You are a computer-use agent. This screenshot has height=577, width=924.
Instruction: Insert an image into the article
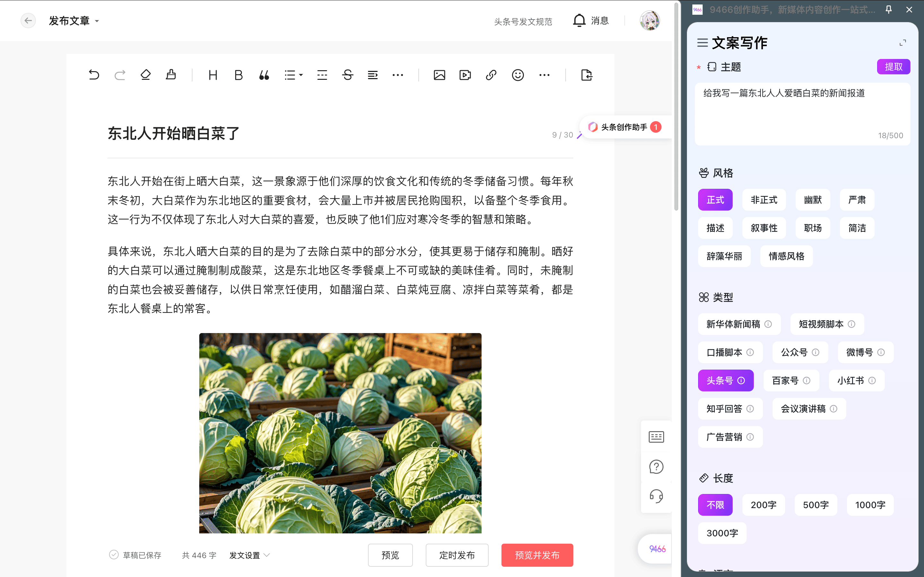440,75
